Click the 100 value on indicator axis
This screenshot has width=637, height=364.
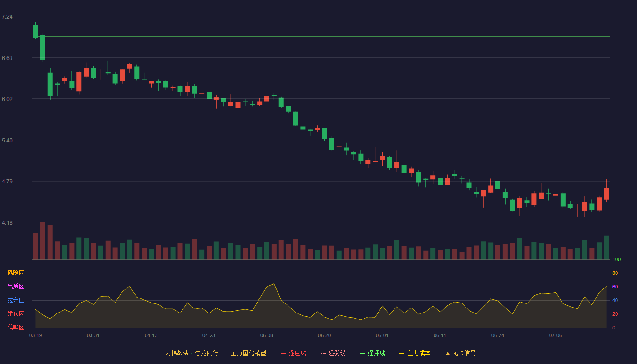pos(617,260)
